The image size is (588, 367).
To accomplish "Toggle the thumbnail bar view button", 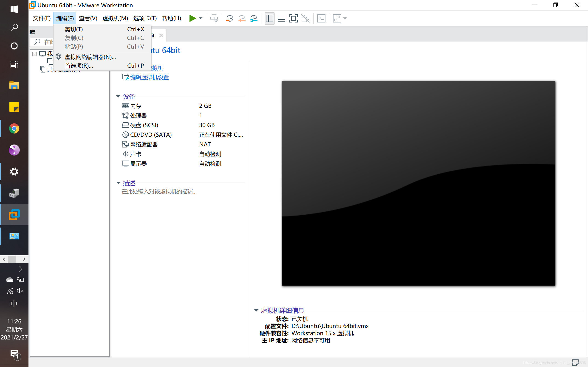I will coord(281,18).
